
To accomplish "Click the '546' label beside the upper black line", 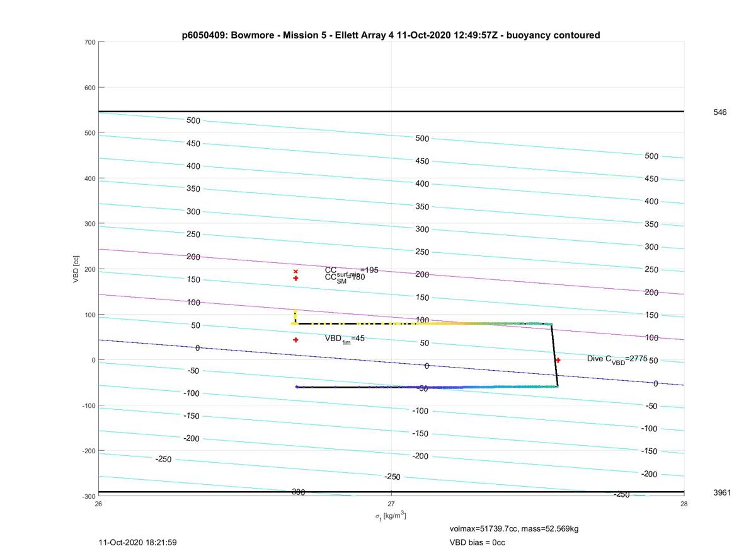I will point(719,112).
